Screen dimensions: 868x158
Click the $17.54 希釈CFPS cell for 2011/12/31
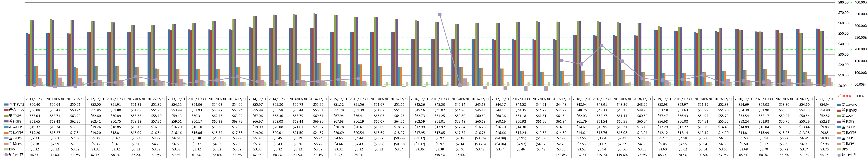click(x=76, y=132)
